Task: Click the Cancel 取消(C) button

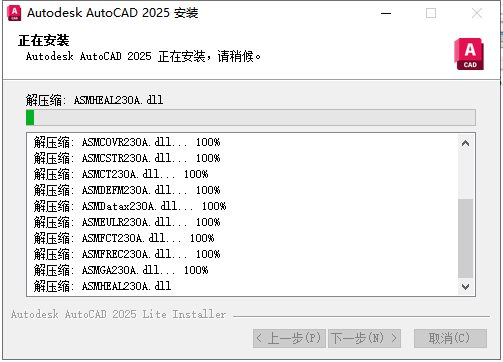Action: [x=450, y=338]
